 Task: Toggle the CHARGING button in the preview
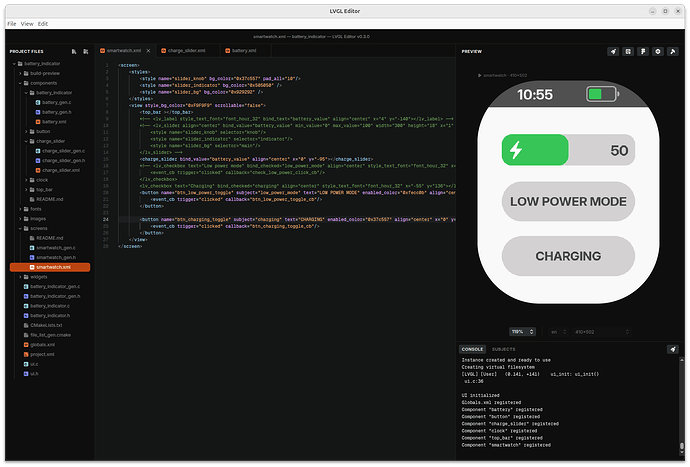pyautogui.click(x=568, y=256)
